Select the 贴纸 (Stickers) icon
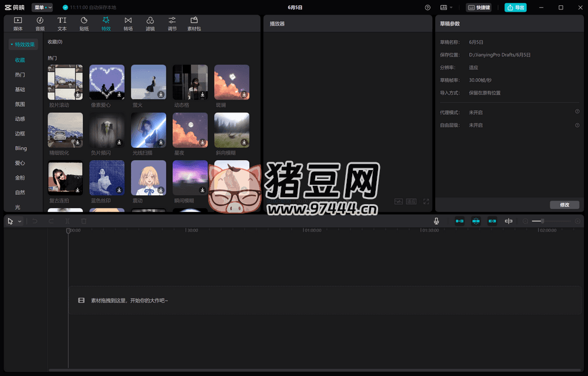This screenshot has height=376, width=588. tap(84, 24)
